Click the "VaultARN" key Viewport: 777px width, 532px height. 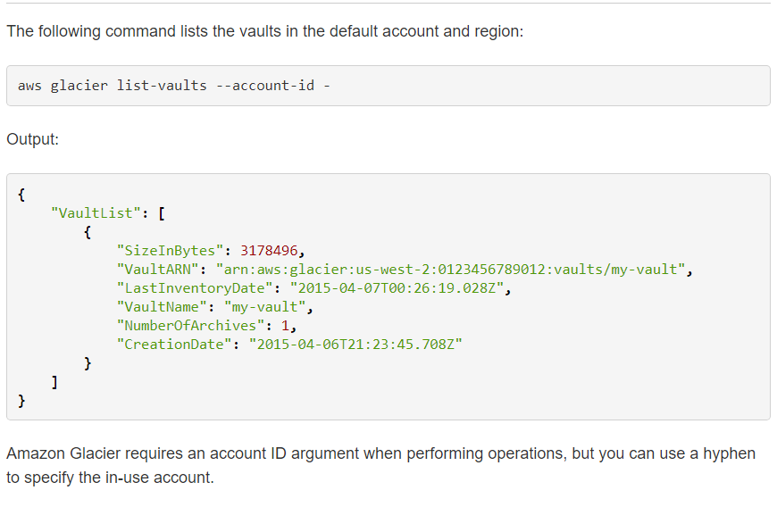[x=161, y=270]
